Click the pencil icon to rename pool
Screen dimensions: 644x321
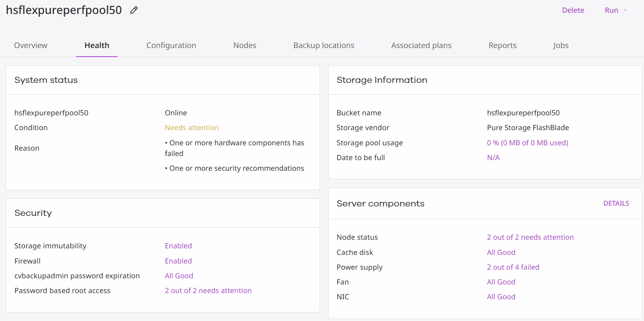click(134, 10)
